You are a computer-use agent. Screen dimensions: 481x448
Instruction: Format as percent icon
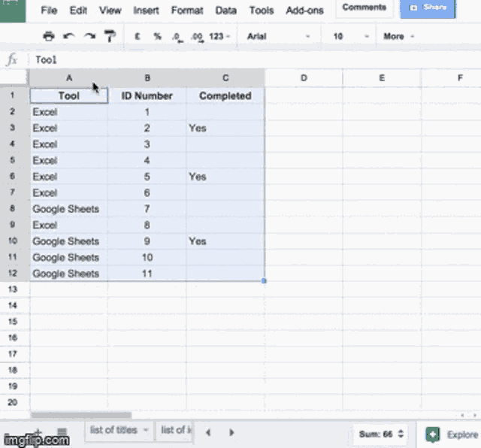click(x=157, y=37)
